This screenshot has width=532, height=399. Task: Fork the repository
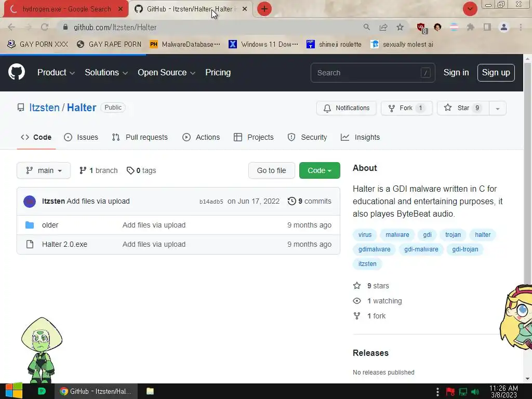(x=406, y=108)
